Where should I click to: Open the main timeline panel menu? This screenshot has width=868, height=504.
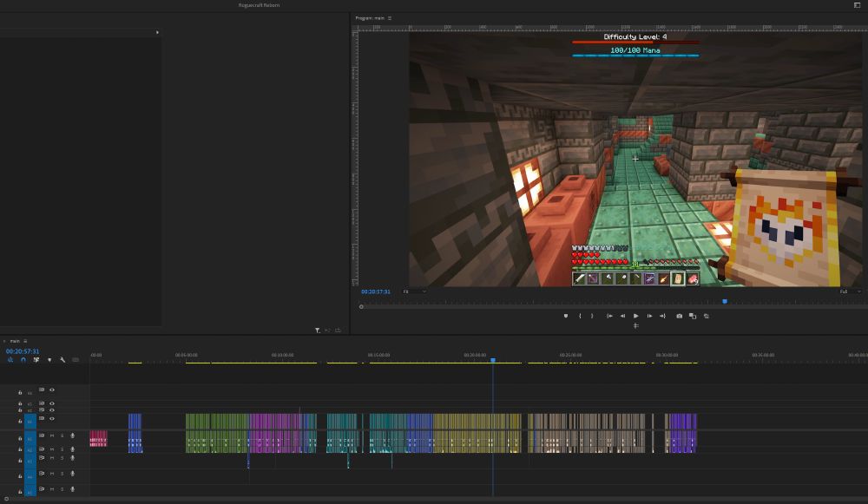(x=25, y=341)
